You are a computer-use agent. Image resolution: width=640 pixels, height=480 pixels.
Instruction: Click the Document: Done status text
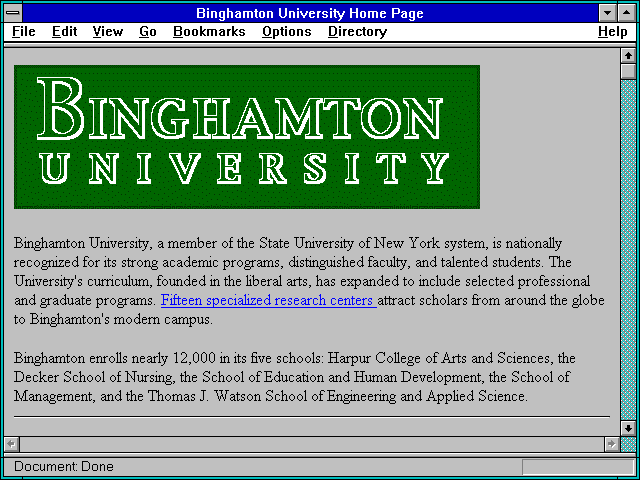tap(64, 467)
